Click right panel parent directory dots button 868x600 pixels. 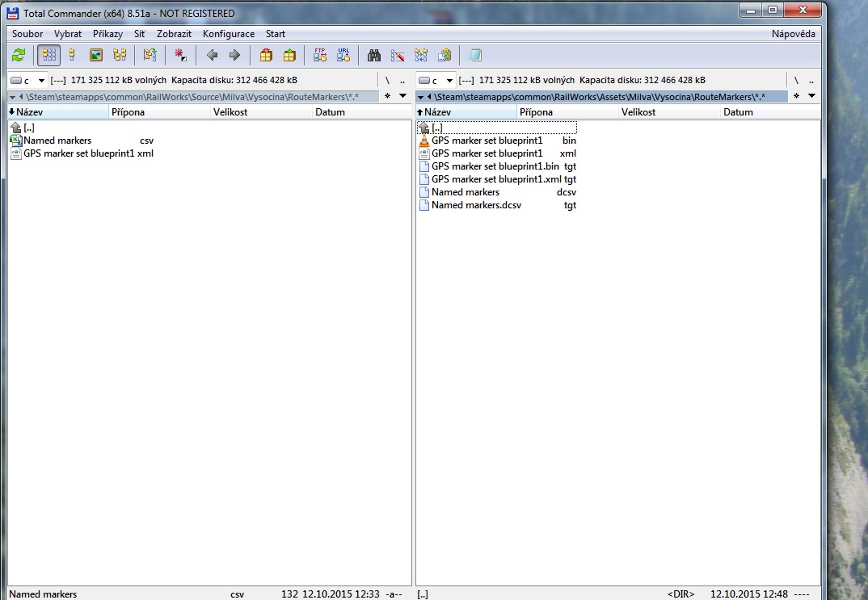tap(811, 80)
